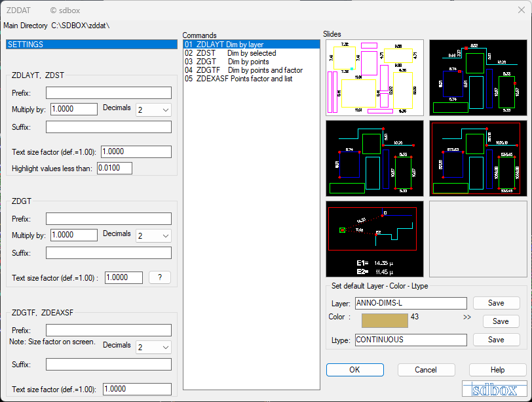Image resolution: width=532 pixels, height=402 pixels.
Task: Click the Suffix field in ZDGTF, ZDEAXSF group
Action: tap(109, 365)
